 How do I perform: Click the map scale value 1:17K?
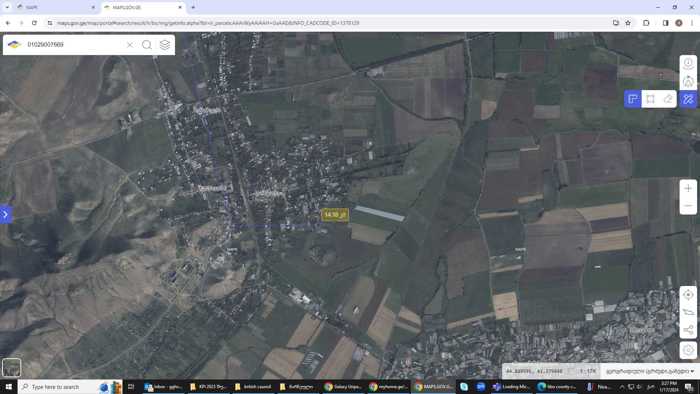click(x=588, y=371)
